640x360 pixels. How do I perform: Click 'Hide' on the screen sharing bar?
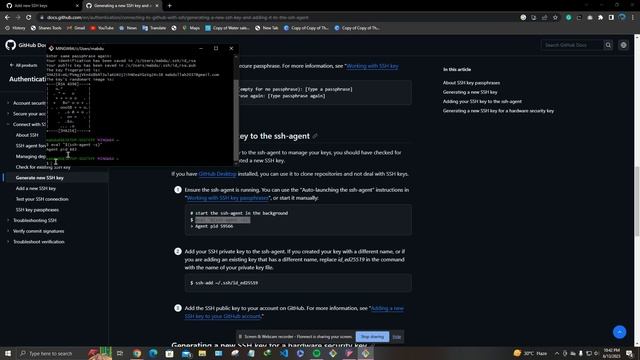tap(396, 337)
